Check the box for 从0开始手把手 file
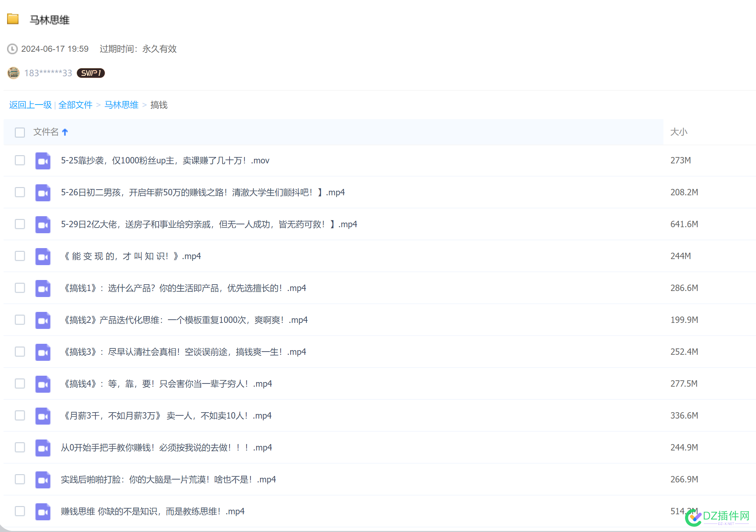 pyautogui.click(x=20, y=447)
